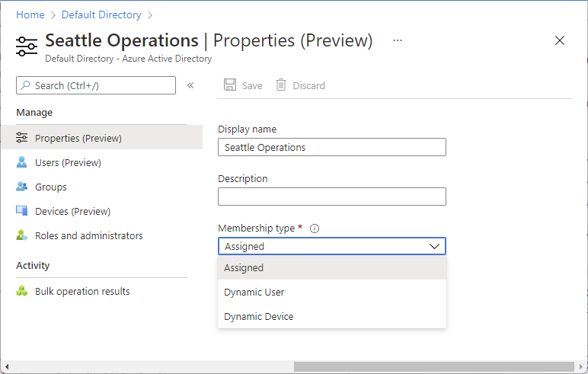Choose Dynamic Device from the list

tap(258, 316)
